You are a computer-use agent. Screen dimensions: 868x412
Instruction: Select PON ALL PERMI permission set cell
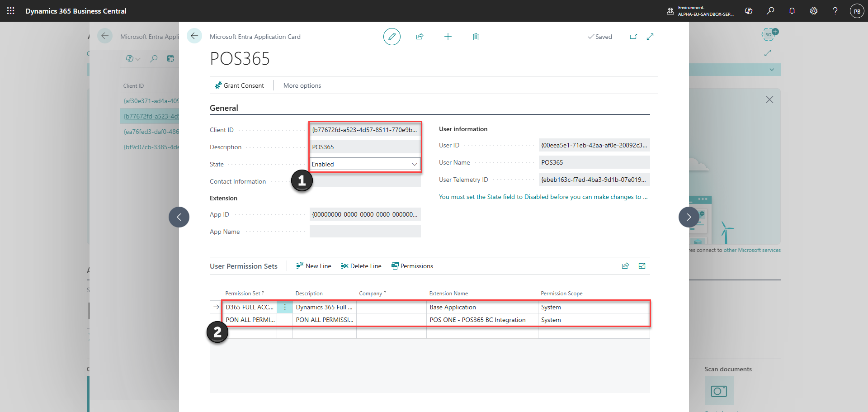[250, 320]
